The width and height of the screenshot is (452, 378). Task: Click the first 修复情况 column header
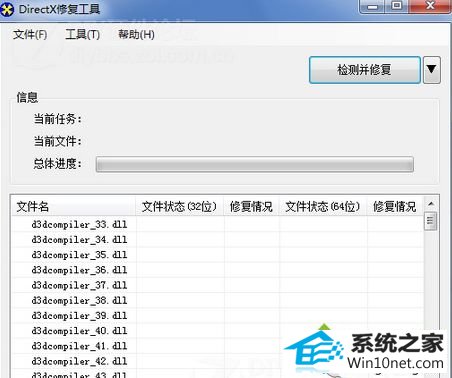click(251, 207)
